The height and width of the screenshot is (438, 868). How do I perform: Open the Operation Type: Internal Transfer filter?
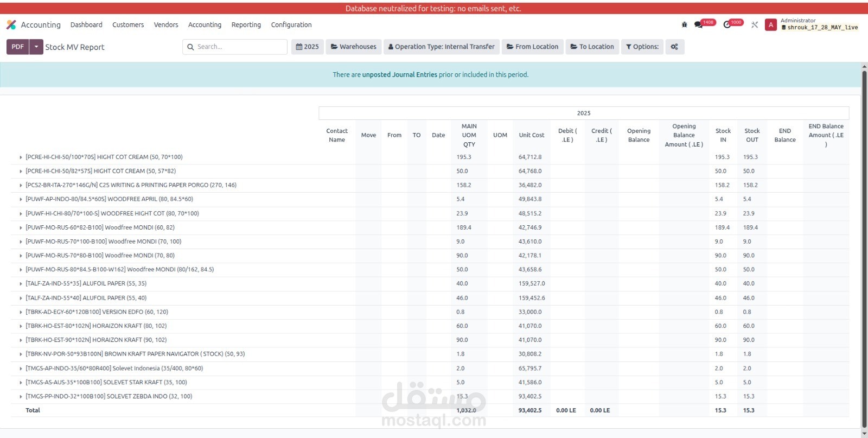click(442, 47)
